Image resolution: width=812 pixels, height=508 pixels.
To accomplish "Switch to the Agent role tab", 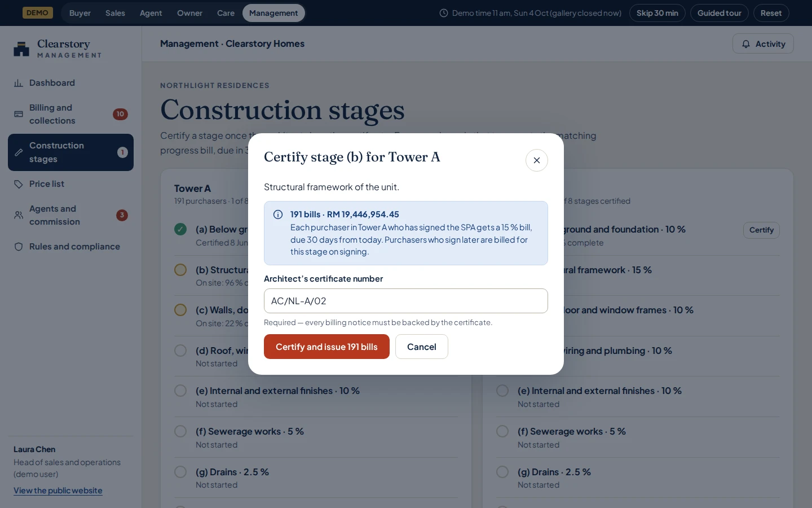I will coord(151,13).
